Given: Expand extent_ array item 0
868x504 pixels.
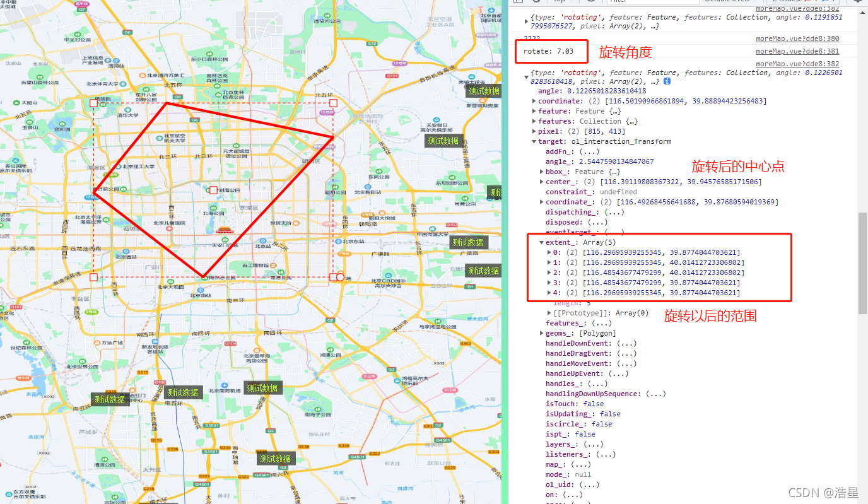Looking at the screenshot, I should (x=549, y=252).
